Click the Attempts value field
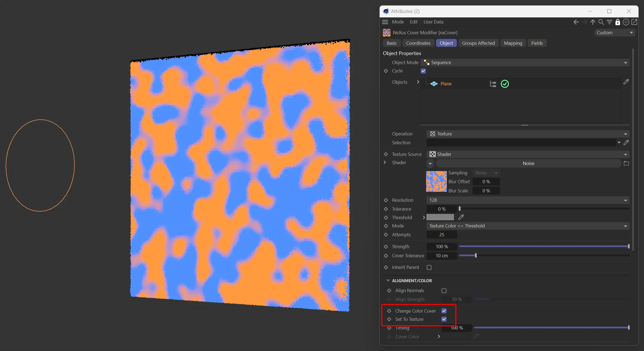Image resolution: width=644 pixels, height=351 pixels. tap(442, 235)
